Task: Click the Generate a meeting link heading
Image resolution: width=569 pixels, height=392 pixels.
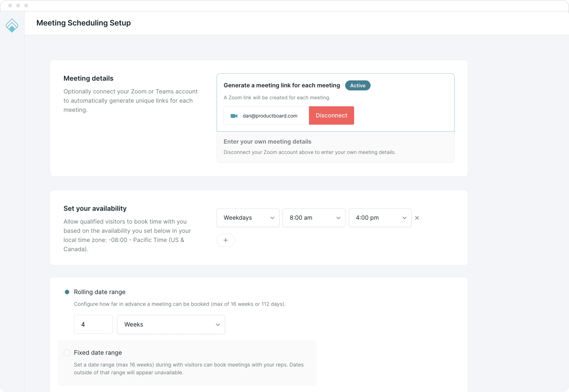Action: coord(282,85)
